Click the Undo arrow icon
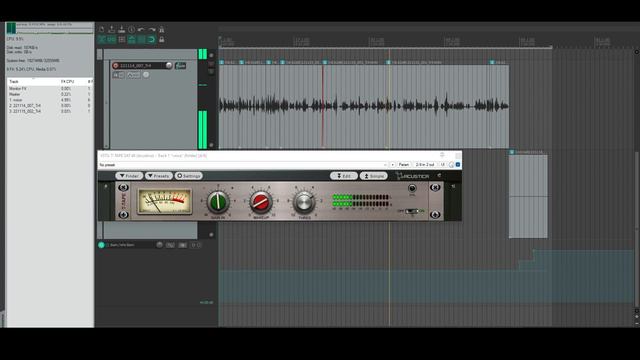The width and height of the screenshot is (640, 360). coord(141,29)
